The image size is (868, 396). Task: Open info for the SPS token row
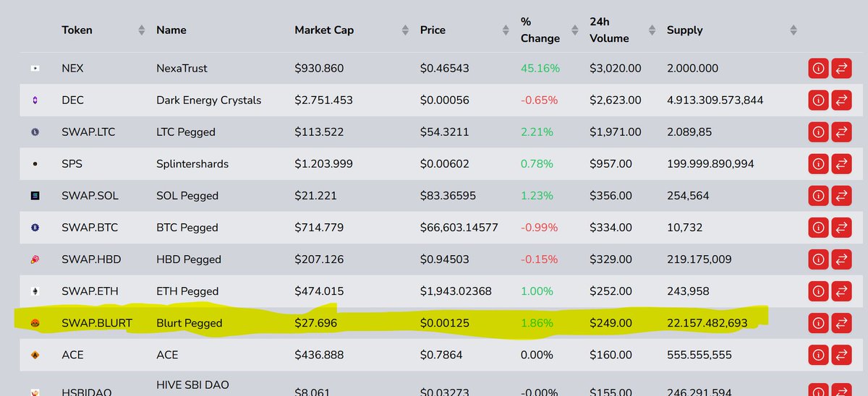tap(819, 164)
